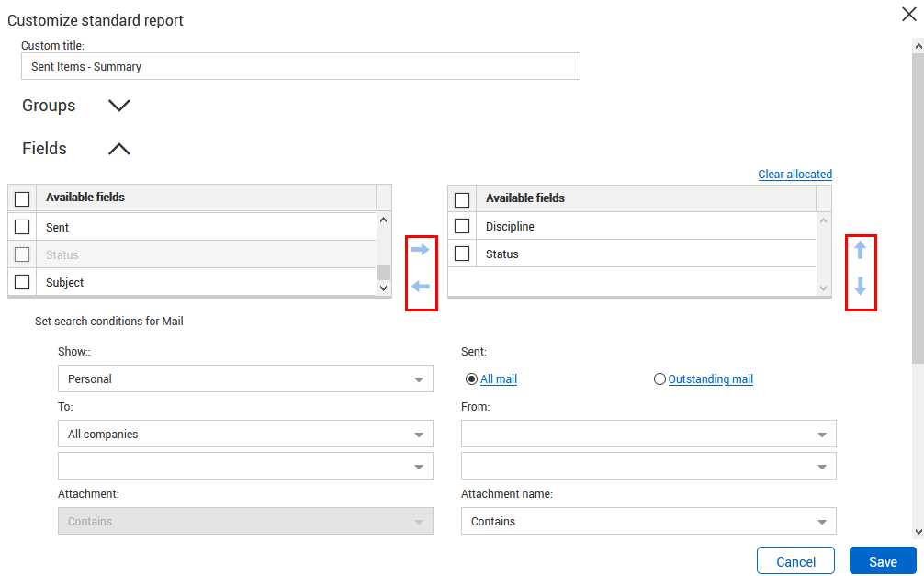Check the Sent field checkbox
Screen dimensions: 924x576
(22, 227)
